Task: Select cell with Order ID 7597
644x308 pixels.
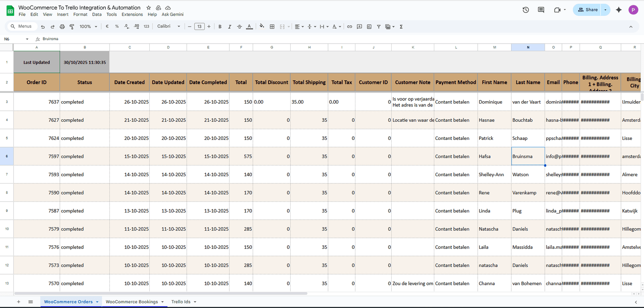Action: click(x=37, y=156)
